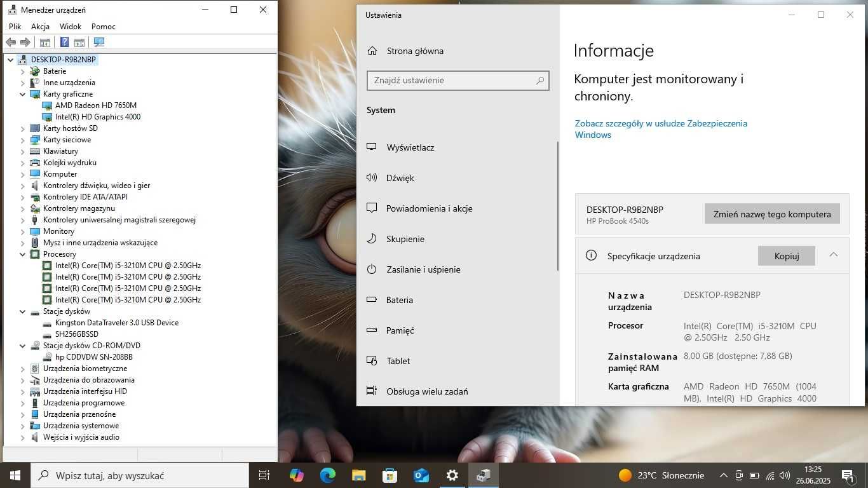Select Urządzenia biometryczne category label
This screenshot has width=868, height=488.
85,369
